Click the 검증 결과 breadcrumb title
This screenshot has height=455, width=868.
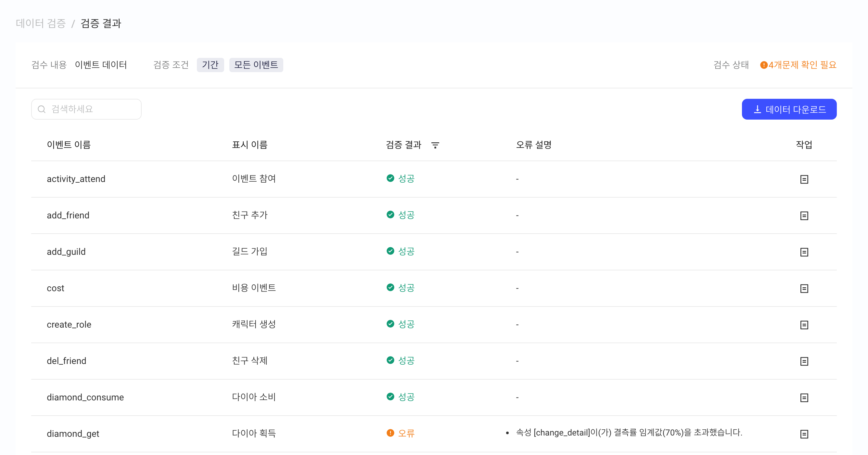point(101,23)
